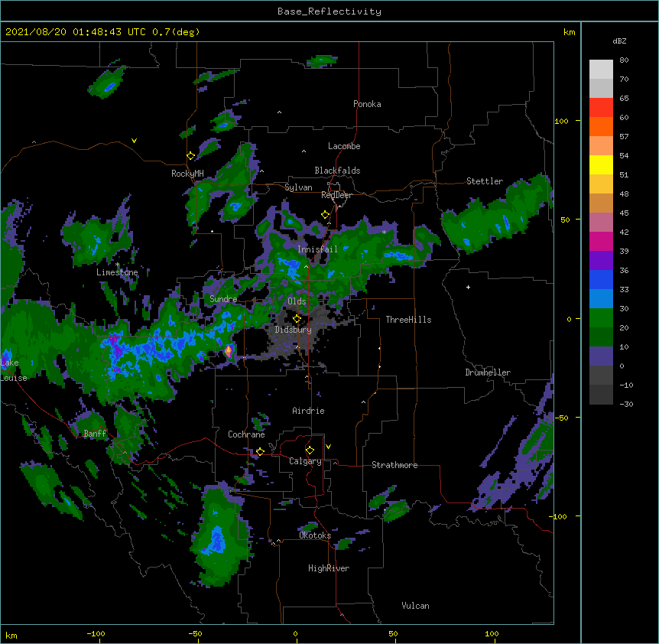Click the Olds town label
This screenshot has width=659, height=644.
pos(297,301)
